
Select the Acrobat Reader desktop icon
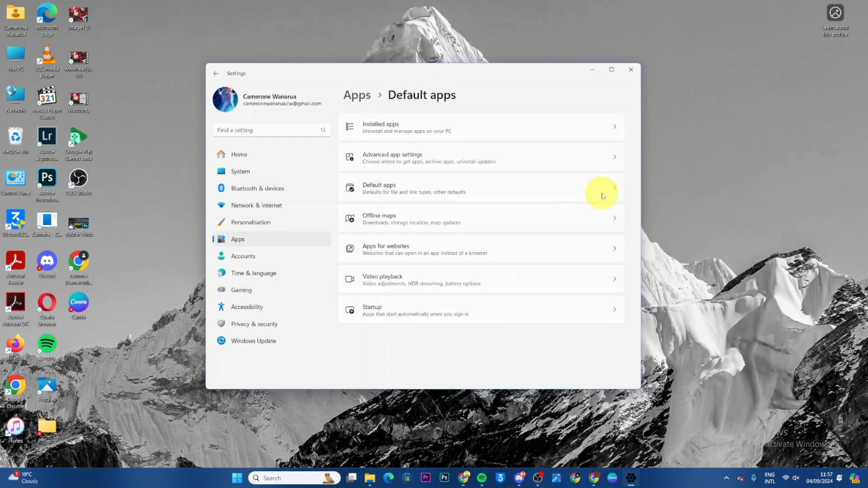click(15, 268)
